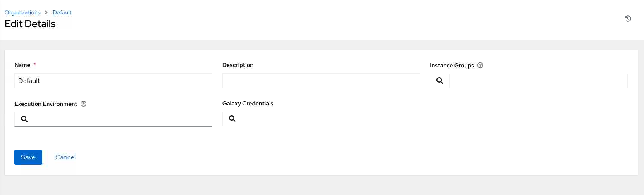Go to Organizations breadcrumb link
Viewport: 644px width, 195px height.
tap(22, 12)
